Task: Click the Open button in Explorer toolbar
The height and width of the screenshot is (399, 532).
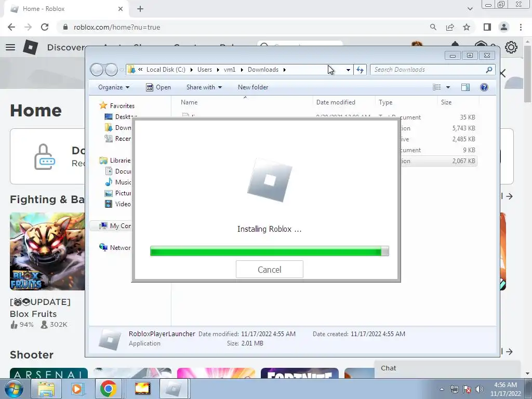Action: point(158,87)
